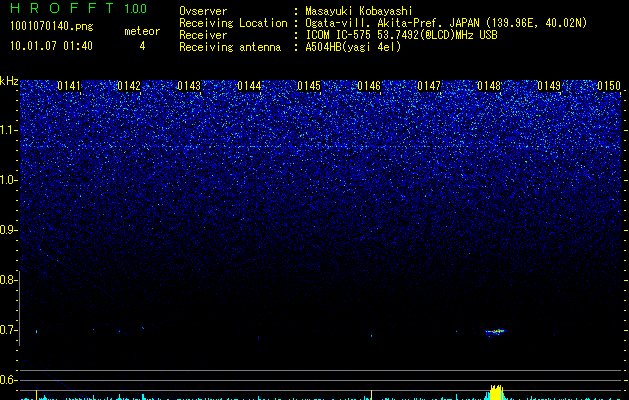This screenshot has width=629, height=400.
Task: Click the 0145 time marker
Action: point(309,85)
